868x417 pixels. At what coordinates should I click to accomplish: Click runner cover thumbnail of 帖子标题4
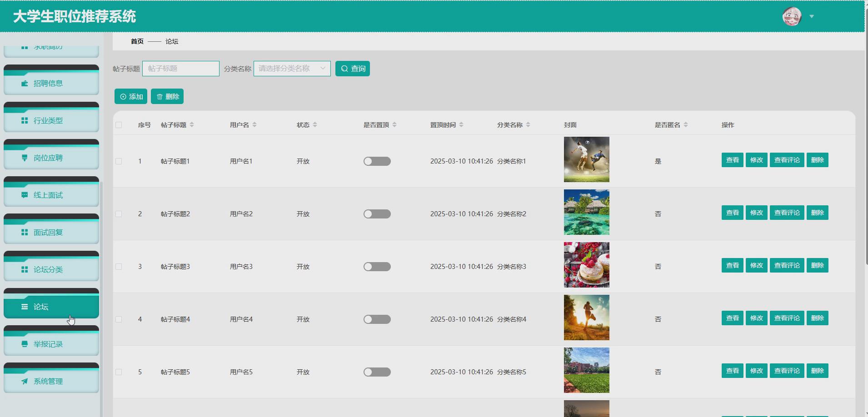(587, 318)
